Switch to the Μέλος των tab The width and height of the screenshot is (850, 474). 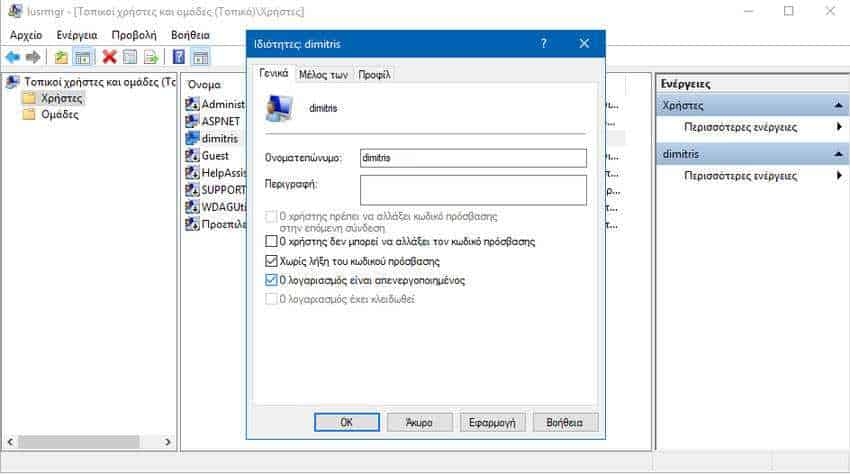[323, 75]
